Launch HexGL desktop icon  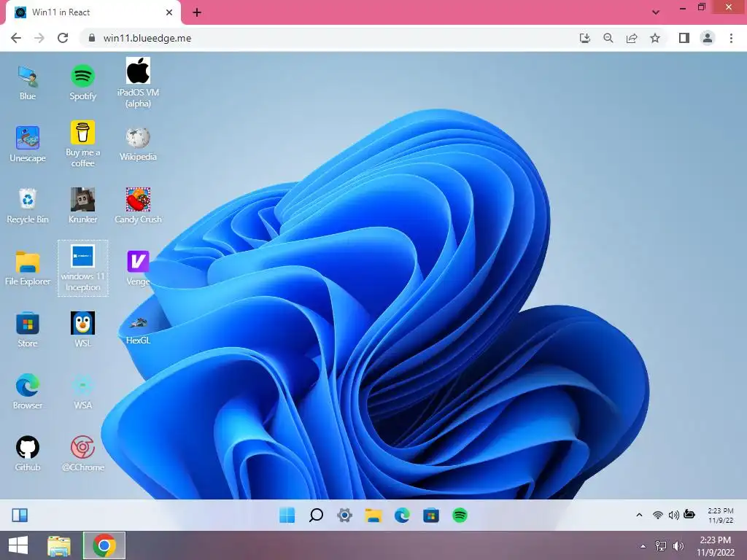pos(138,330)
